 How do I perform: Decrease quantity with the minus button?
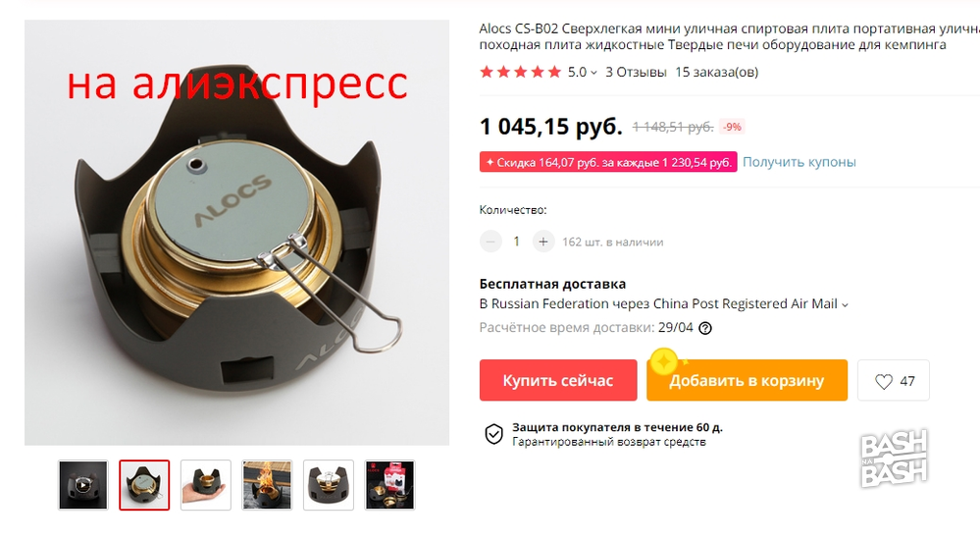tap(490, 242)
